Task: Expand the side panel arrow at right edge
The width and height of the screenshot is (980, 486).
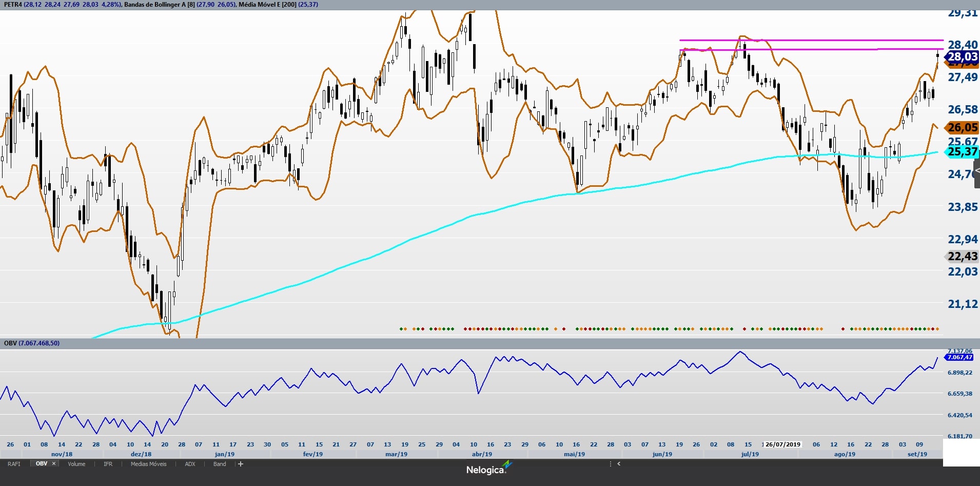Action: (976, 171)
